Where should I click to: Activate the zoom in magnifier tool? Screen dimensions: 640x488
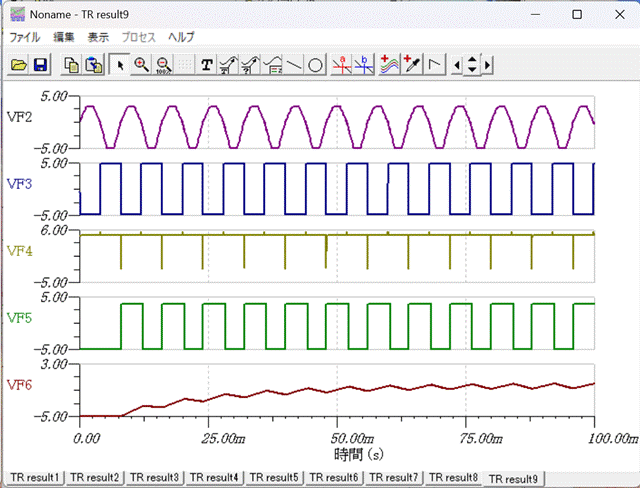tap(142, 65)
